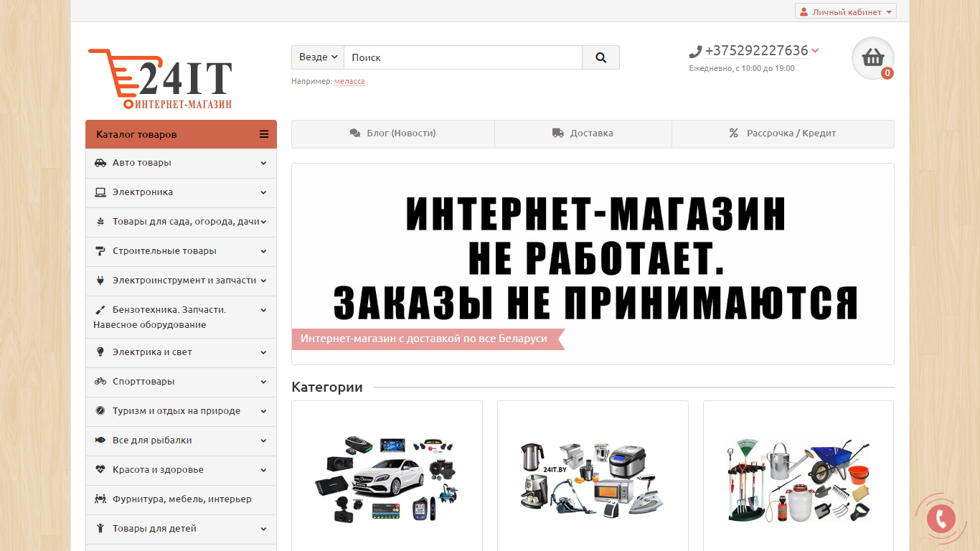
Task: Expand the Спорттовары submenu chevron
Action: point(263,382)
